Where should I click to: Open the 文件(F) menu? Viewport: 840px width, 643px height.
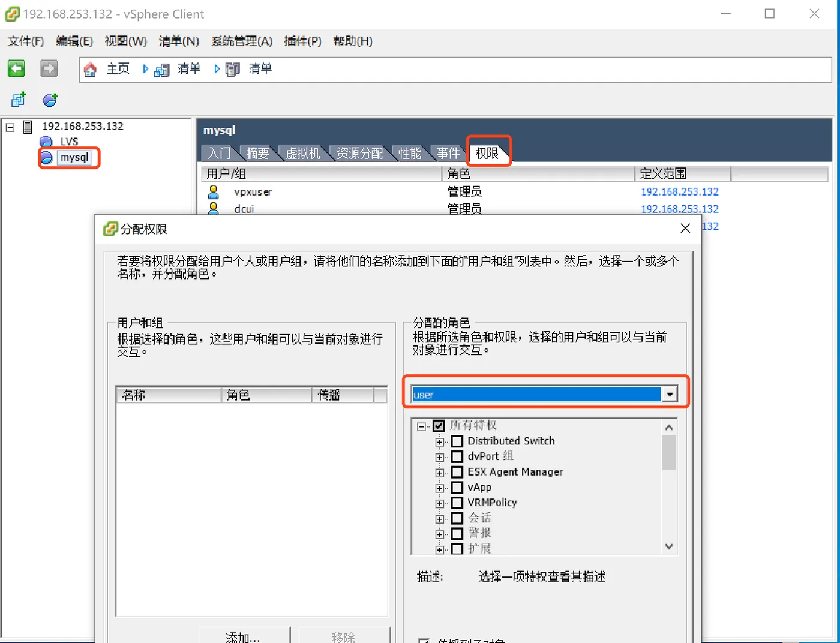[x=26, y=41]
